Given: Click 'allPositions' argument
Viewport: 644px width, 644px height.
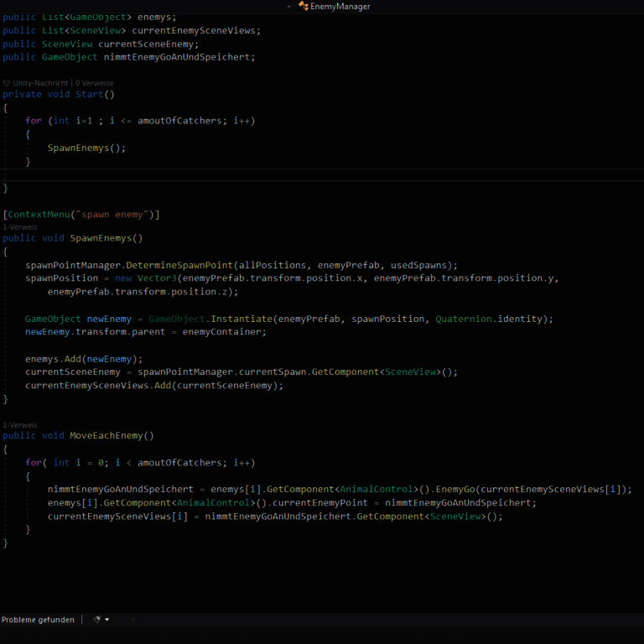Looking at the screenshot, I should (x=273, y=265).
